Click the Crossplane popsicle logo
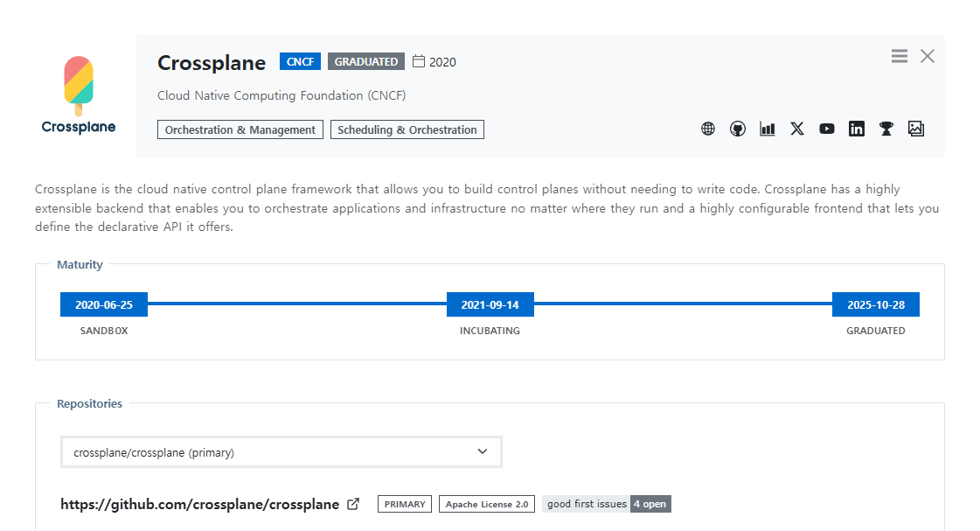The image size is (980, 531). (79, 94)
